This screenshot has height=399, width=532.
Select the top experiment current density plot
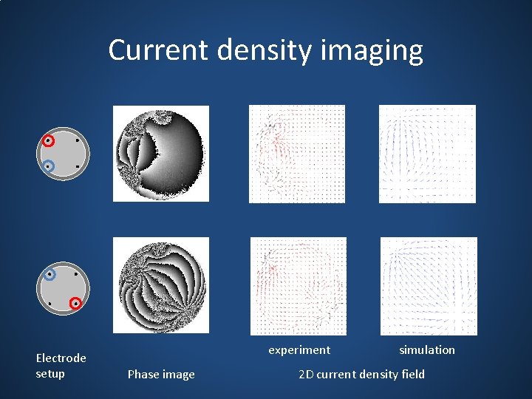click(297, 154)
